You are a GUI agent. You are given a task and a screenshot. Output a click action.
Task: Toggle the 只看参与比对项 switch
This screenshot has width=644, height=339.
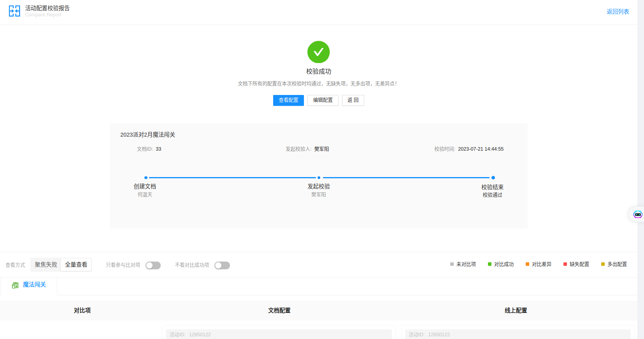pyautogui.click(x=153, y=265)
